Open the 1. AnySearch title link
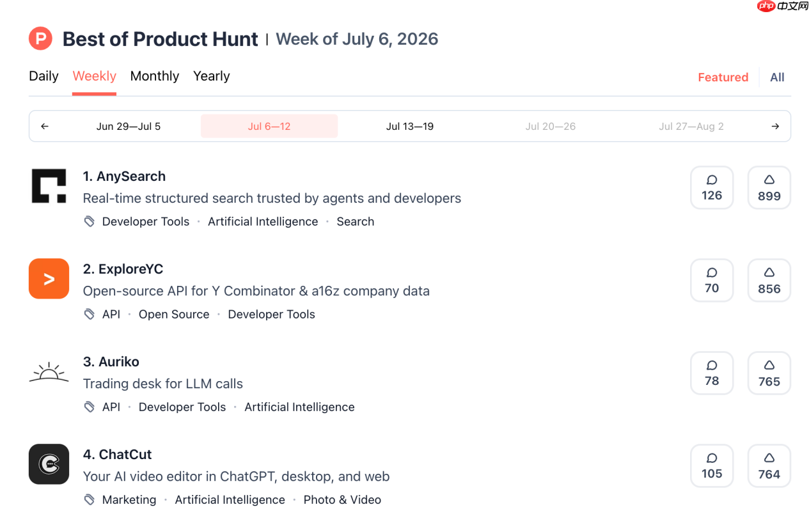The image size is (809, 532). [124, 176]
